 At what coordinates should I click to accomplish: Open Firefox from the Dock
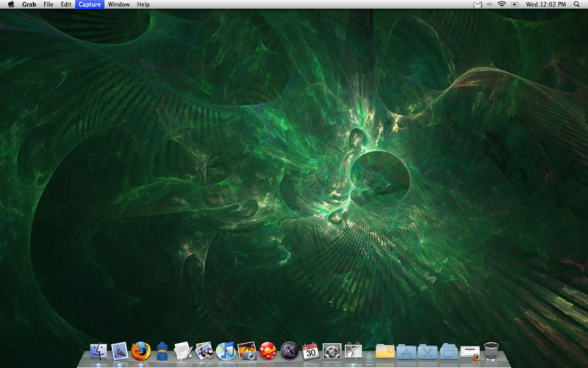140,351
